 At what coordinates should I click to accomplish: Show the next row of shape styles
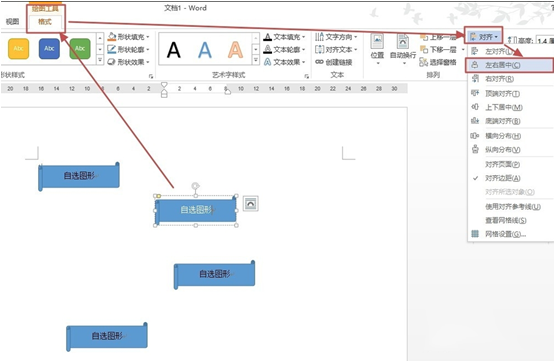pyautogui.click(x=100, y=49)
